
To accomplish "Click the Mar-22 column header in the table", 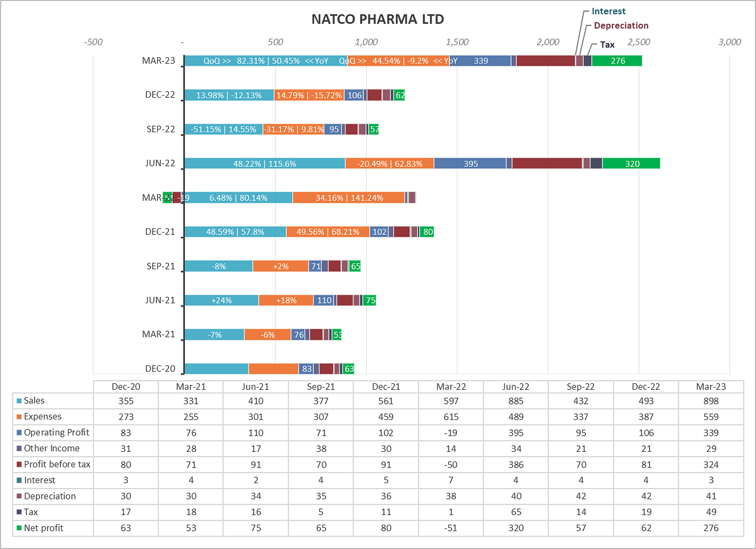I will pos(451,387).
